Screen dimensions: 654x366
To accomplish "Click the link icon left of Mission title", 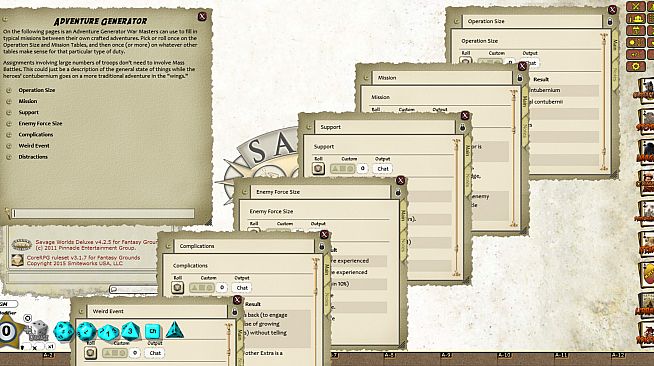I will [x=366, y=78].
